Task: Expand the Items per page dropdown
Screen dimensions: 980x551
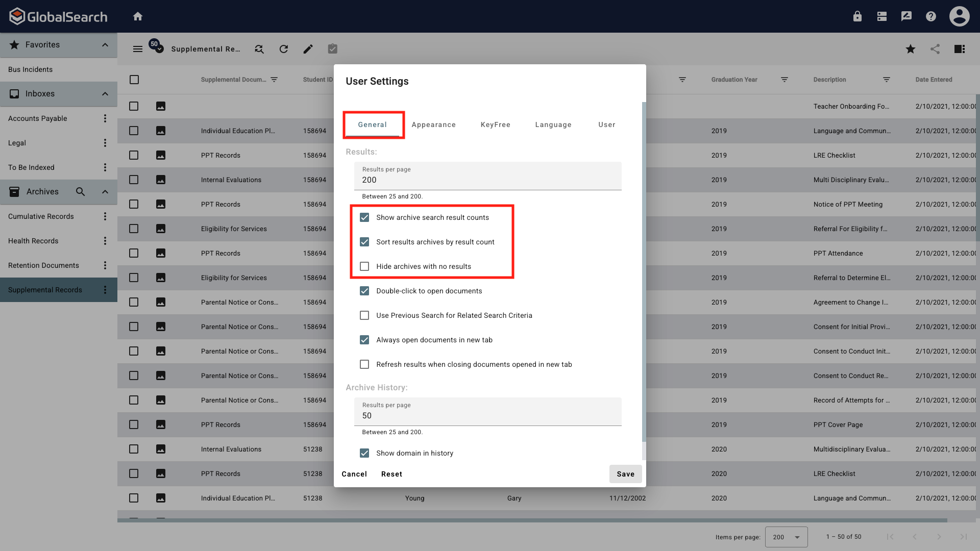Action: [x=786, y=537]
